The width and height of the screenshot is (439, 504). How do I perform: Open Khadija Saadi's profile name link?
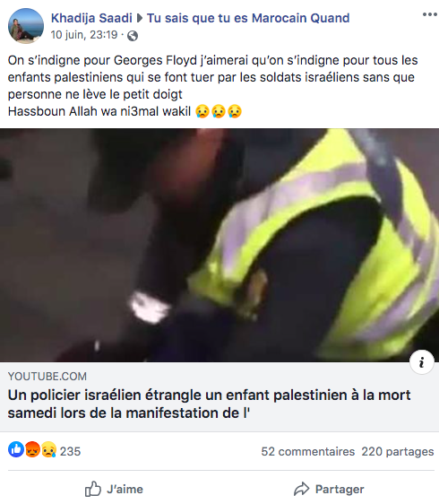coord(91,18)
